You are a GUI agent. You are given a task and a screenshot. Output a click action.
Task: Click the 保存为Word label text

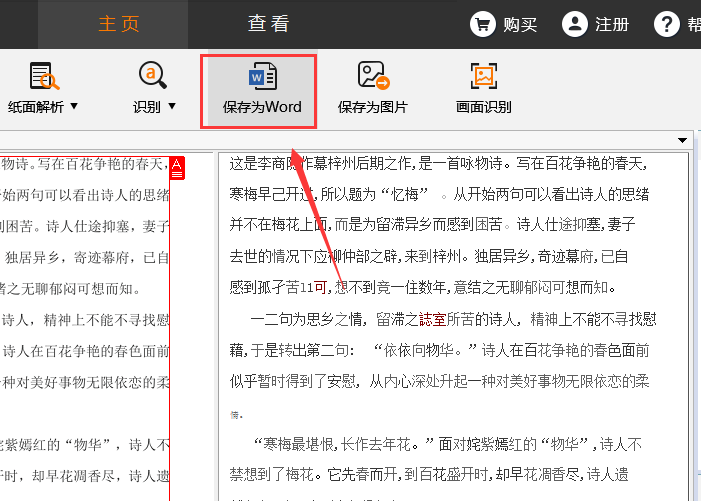click(262, 107)
